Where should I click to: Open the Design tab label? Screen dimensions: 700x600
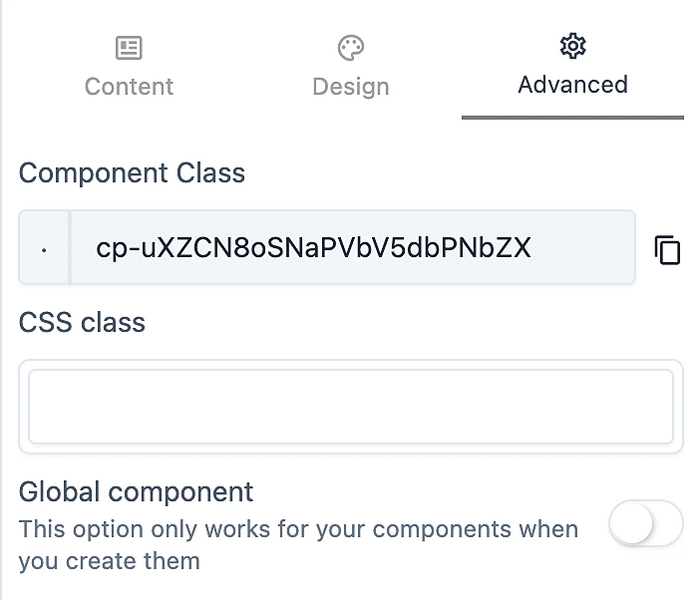[x=350, y=86]
